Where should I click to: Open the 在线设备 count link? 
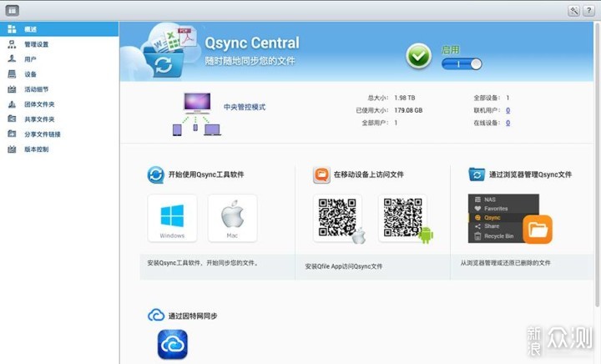pos(508,123)
